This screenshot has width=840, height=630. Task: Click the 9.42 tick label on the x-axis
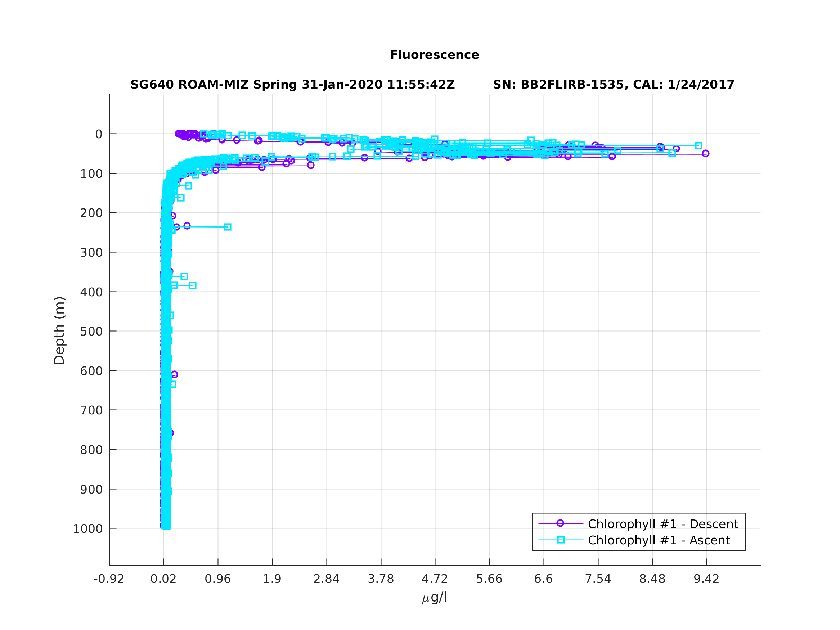click(x=706, y=579)
